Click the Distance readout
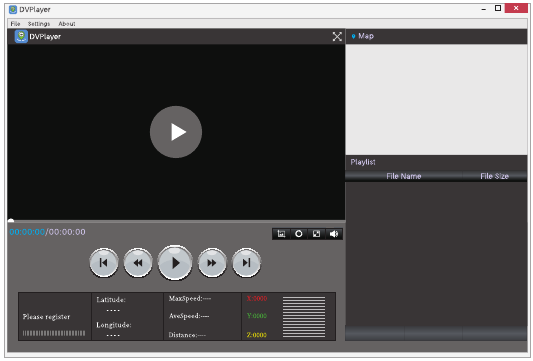The width and height of the screenshot is (533, 361). pos(187,335)
